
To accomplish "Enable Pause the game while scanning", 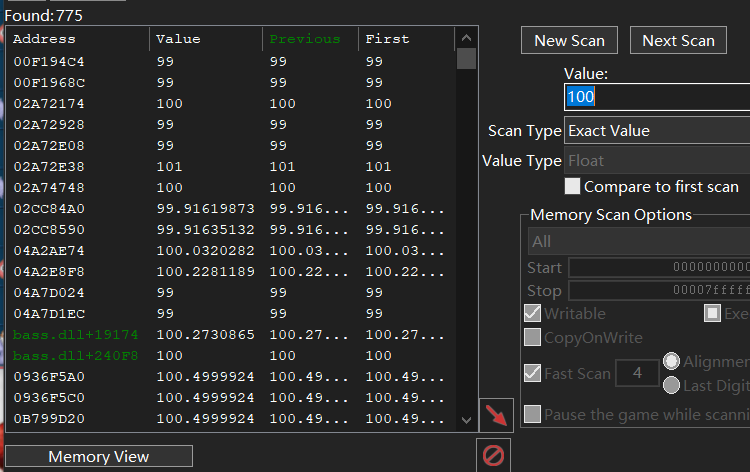I will click(532, 414).
